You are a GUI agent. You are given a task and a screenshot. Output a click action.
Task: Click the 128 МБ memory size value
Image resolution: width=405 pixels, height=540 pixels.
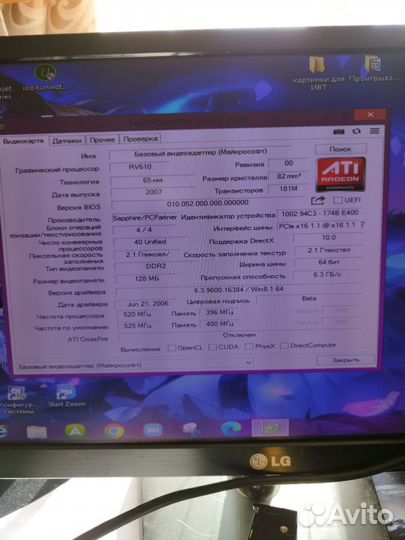(x=147, y=278)
